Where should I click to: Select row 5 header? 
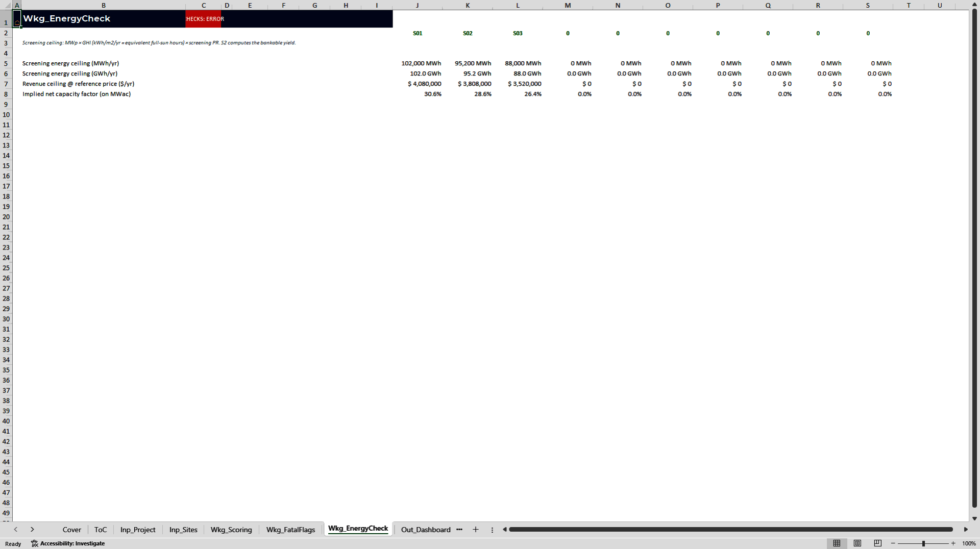pos(6,64)
